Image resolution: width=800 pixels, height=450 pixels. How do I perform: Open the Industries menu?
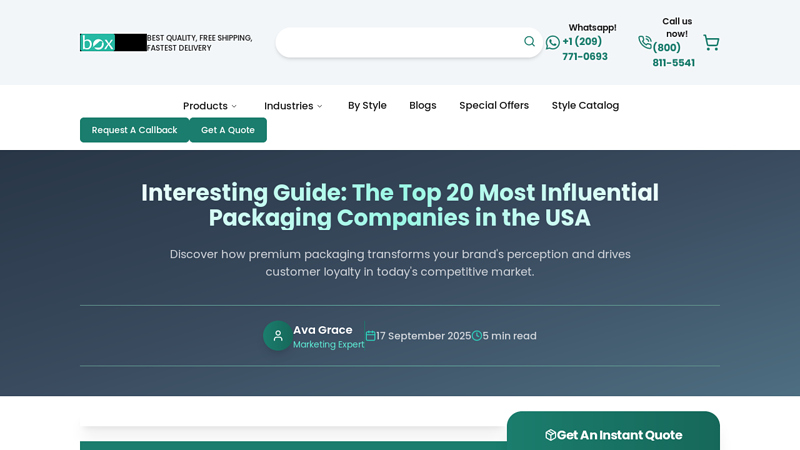click(293, 106)
